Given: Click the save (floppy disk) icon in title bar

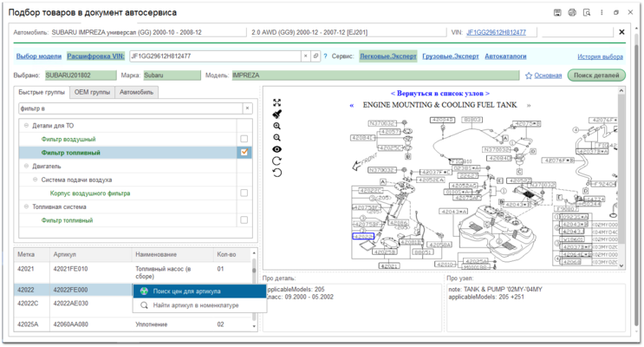Looking at the screenshot, I should [557, 13].
